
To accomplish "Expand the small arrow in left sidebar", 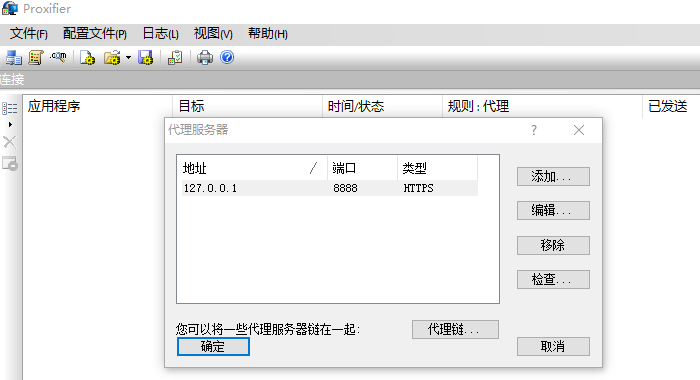I will coord(10,125).
